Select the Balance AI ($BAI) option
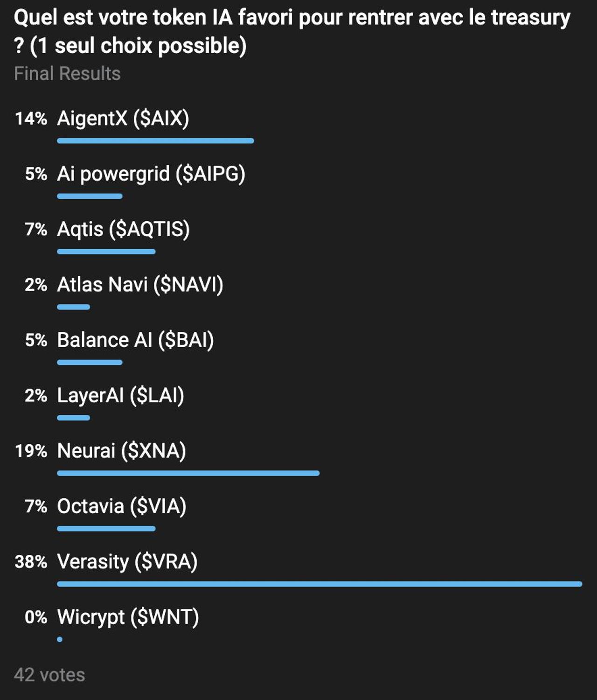Viewport: 597px width, 700px height. pos(135,340)
